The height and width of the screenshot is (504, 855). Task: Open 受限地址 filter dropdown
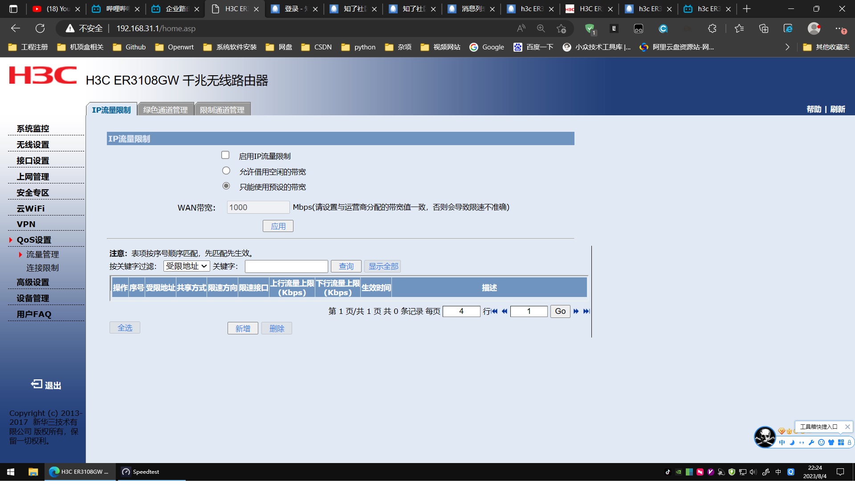tap(187, 266)
